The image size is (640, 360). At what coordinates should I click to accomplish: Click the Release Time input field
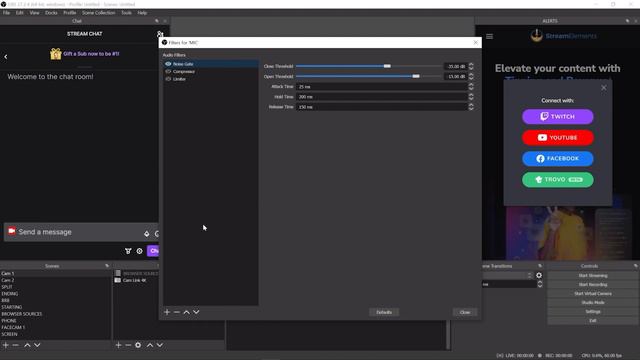pyautogui.click(x=381, y=107)
